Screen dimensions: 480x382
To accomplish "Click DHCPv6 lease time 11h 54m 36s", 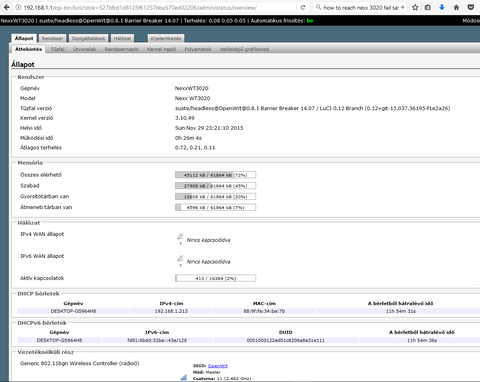I will tap(422, 340).
